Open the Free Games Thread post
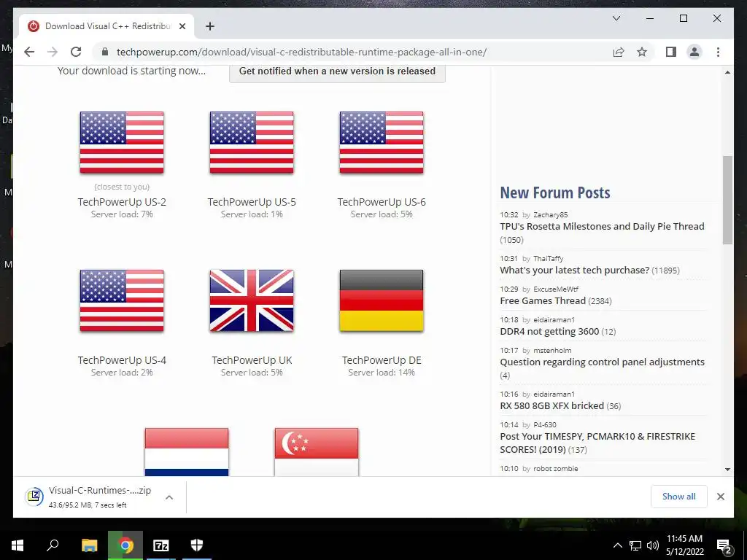 click(x=543, y=301)
